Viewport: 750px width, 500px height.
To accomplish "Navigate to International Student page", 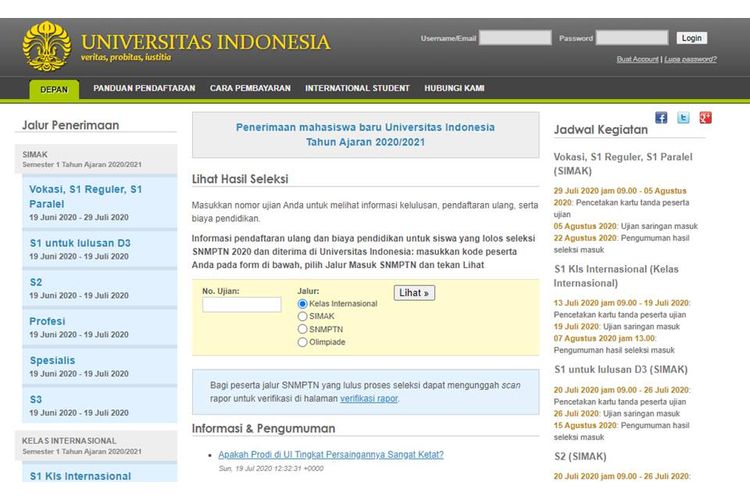I will pyautogui.click(x=357, y=88).
